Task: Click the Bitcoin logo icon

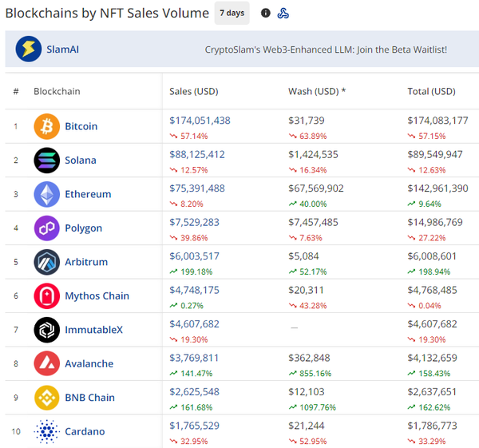Action: pos(46,126)
